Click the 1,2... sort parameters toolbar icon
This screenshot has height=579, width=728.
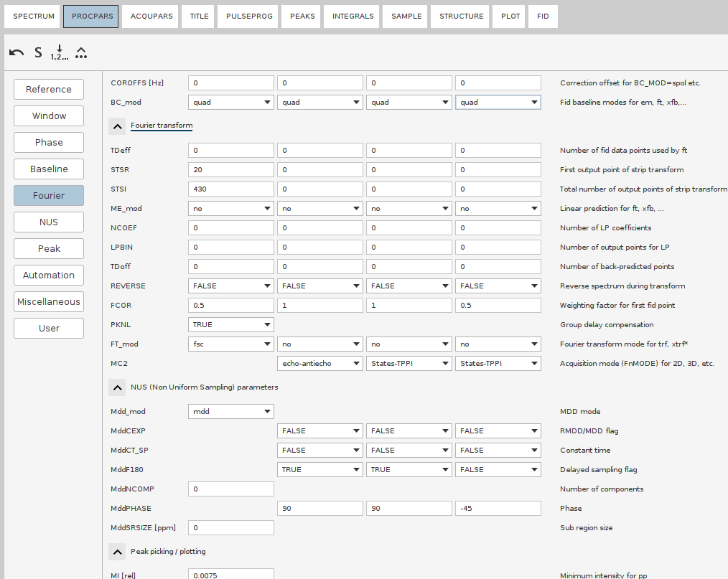[59, 52]
